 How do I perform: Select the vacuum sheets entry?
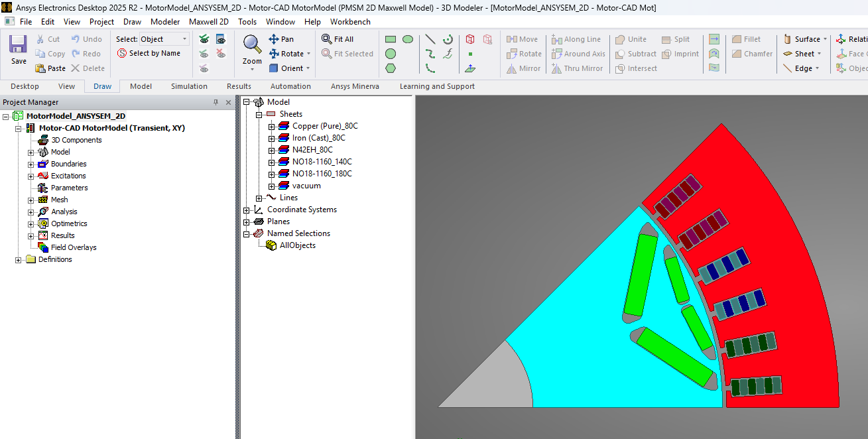pyautogui.click(x=306, y=186)
